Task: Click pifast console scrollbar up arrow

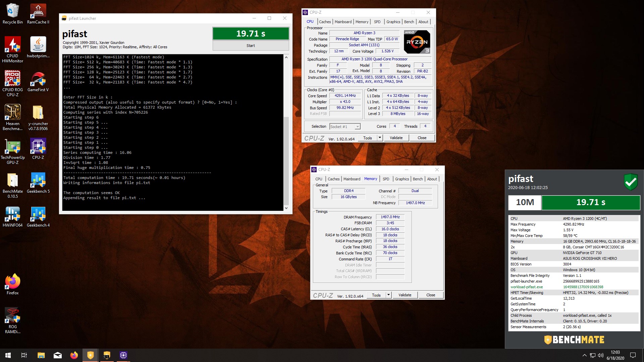Action: [x=286, y=57]
